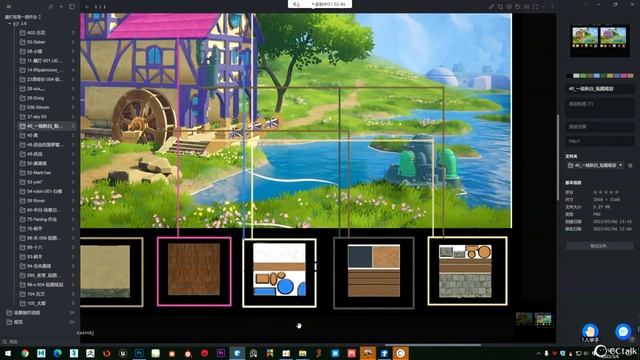Click the http:// URL field
Screen dimensions: 640x360
600,141
